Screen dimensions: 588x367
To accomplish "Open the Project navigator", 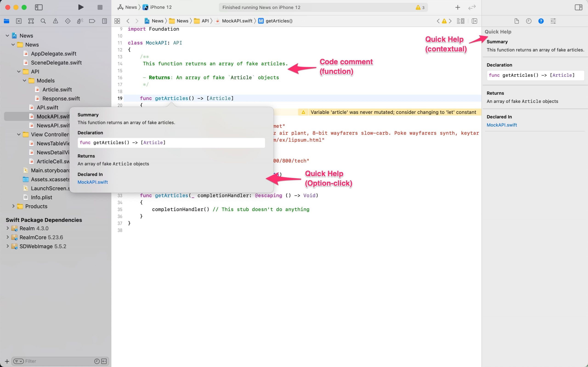I will click(x=7, y=21).
